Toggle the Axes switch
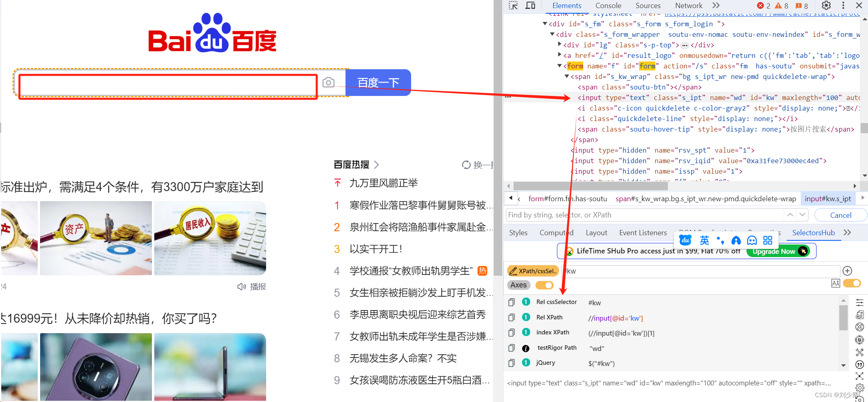The height and width of the screenshot is (402, 868). pos(544,285)
